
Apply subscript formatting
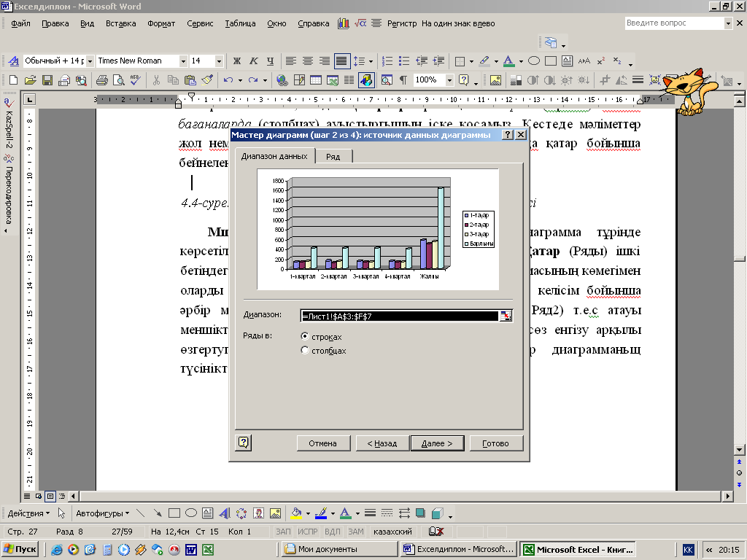click(x=617, y=61)
